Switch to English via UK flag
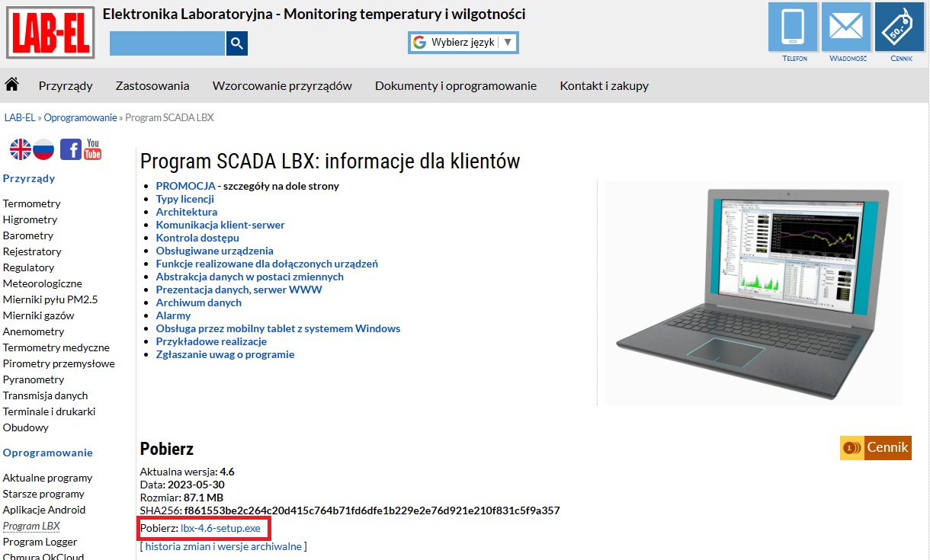The width and height of the screenshot is (930, 560). (21, 149)
